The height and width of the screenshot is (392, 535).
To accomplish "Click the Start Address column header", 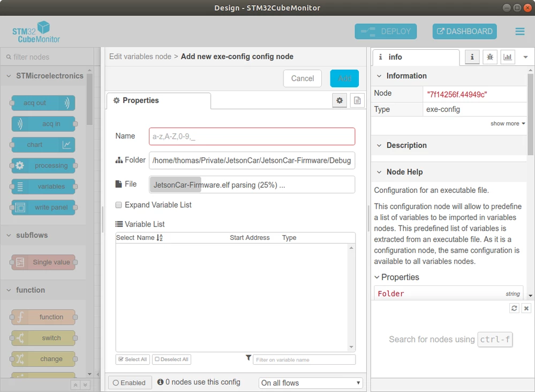I will pyautogui.click(x=250, y=238).
